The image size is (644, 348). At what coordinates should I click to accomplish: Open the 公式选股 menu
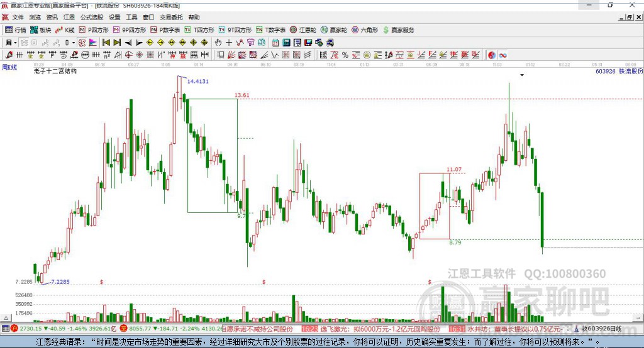pyautogui.click(x=92, y=17)
